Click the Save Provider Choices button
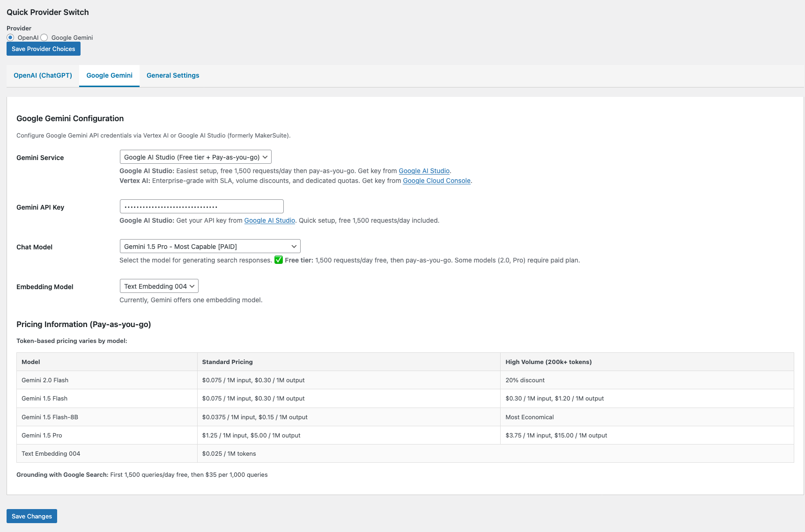The image size is (805, 532). tap(44, 49)
